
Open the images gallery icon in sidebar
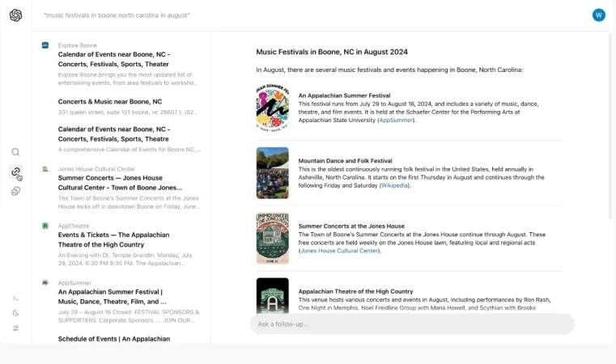(16, 192)
